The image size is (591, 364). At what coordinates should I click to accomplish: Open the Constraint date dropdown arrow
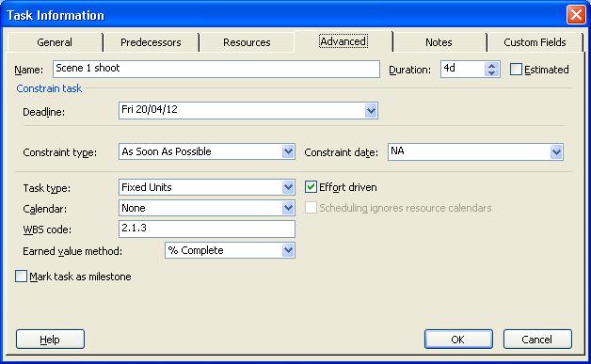point(556,151)
